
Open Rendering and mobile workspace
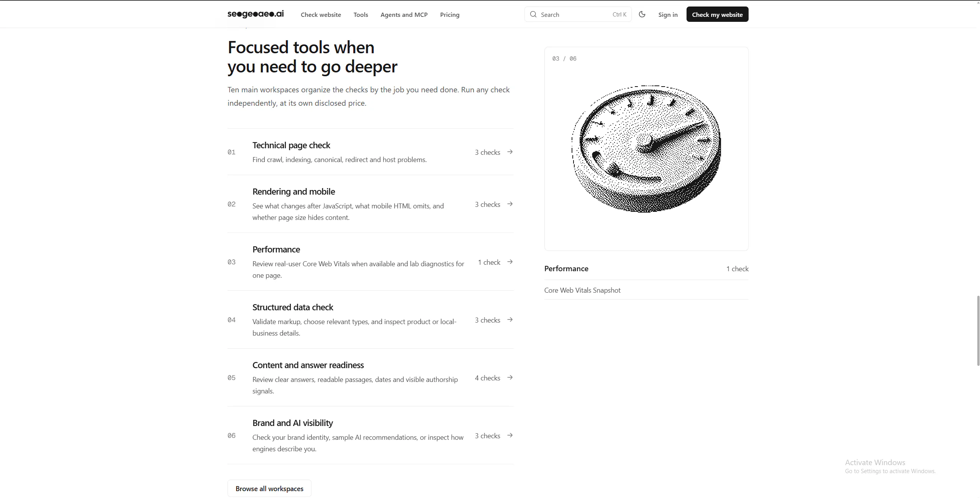tap(293, 192)
